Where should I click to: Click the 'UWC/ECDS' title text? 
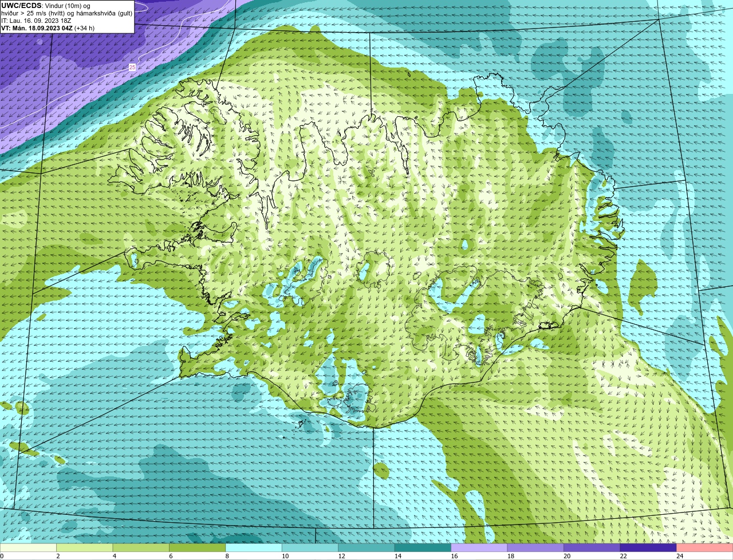pos(21,6)
